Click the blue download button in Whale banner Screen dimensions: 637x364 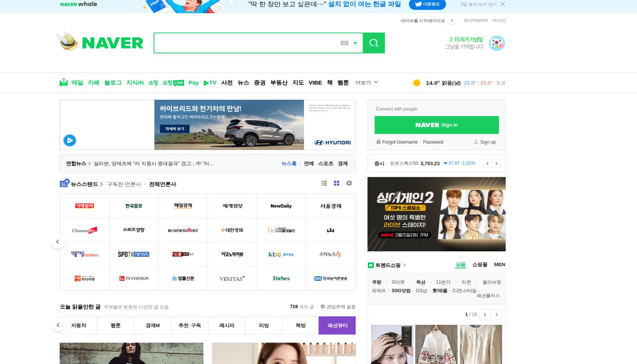tap(427, 4)
